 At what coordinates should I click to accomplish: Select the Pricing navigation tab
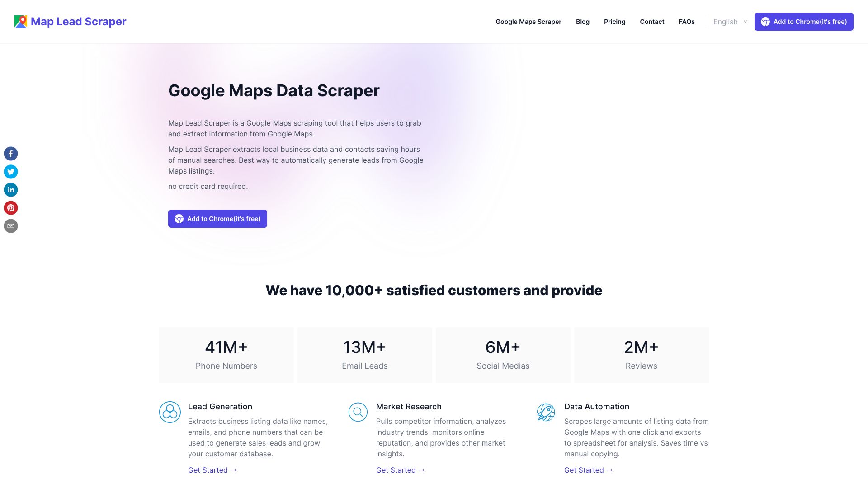pos(615,21)
